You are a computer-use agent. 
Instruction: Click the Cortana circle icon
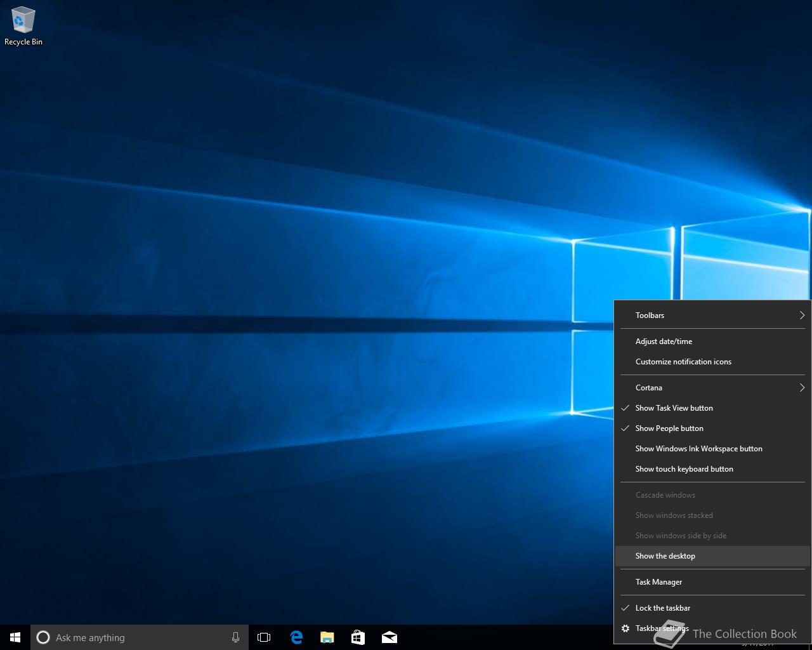point(43,637)
